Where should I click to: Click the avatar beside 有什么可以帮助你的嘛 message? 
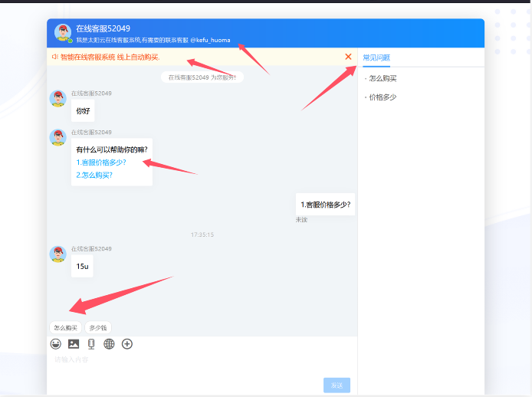coord(58,137)
